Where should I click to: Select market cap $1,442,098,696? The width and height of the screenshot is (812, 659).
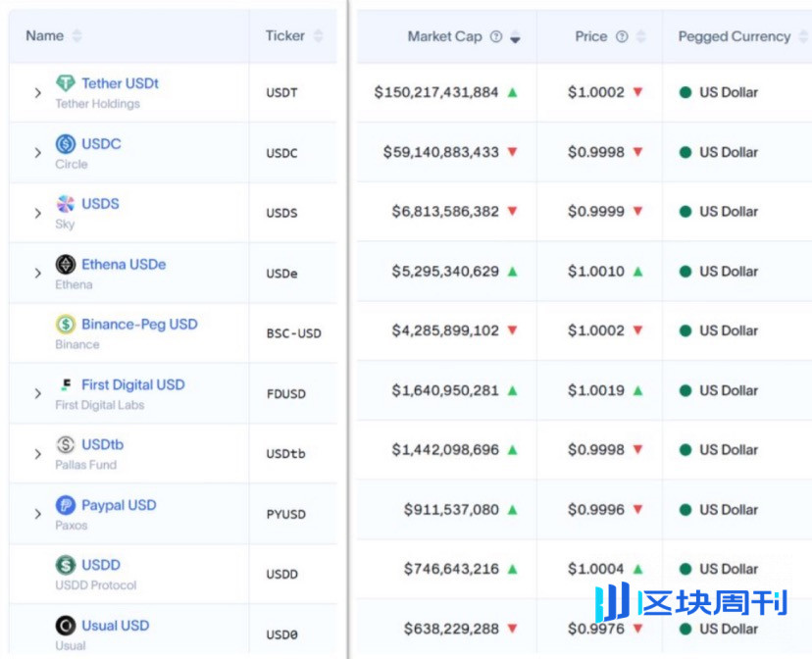pyautogui.click(x=445, y=450)
